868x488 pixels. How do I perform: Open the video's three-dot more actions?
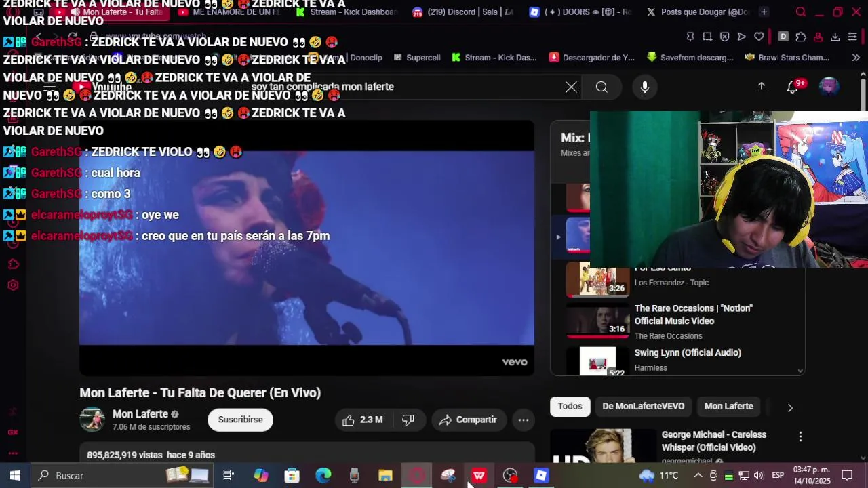point(524,420)
